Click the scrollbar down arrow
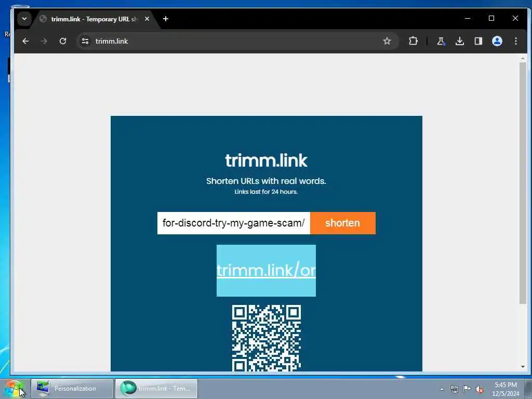This screenshot has width=532, height=399. coord(523,367)
